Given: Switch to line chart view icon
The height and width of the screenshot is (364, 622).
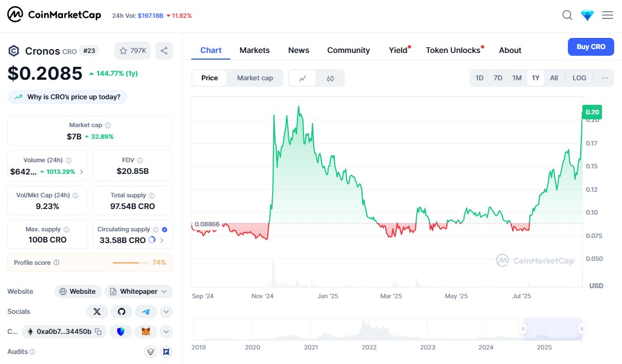Looking at the screenshot, I should pyautogui.click(x=302, y=78).
